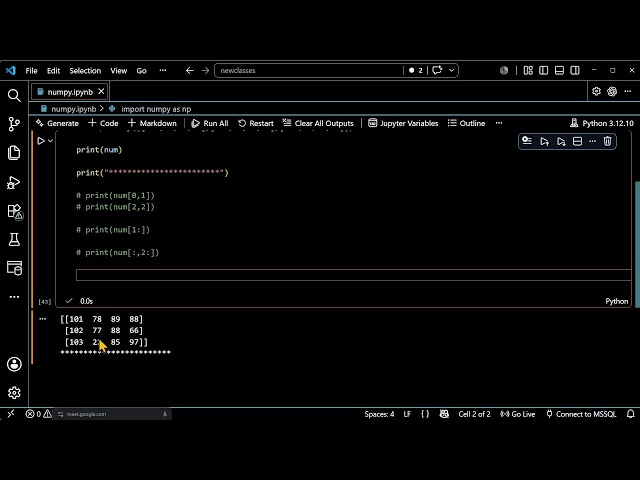640x480 pixels.
Task: Click the LF end-of-line status entry
Action: pyautogui.click(x=407, y=414)
